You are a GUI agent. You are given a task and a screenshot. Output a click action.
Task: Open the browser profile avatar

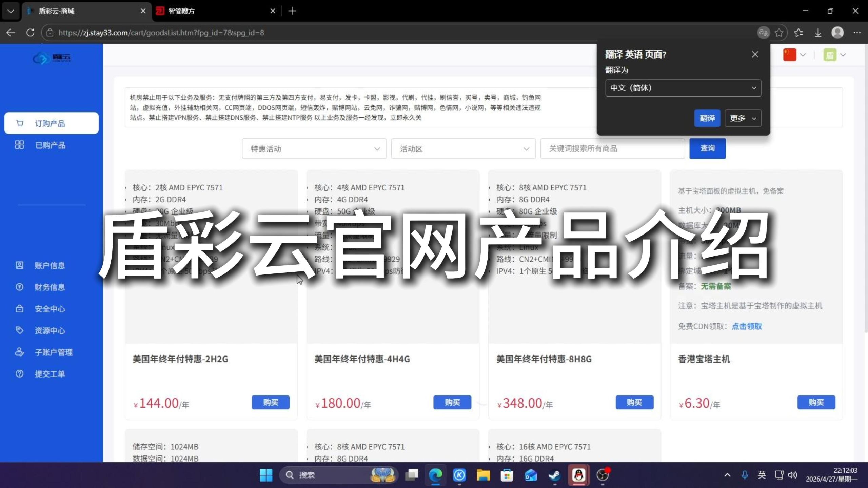837,33
